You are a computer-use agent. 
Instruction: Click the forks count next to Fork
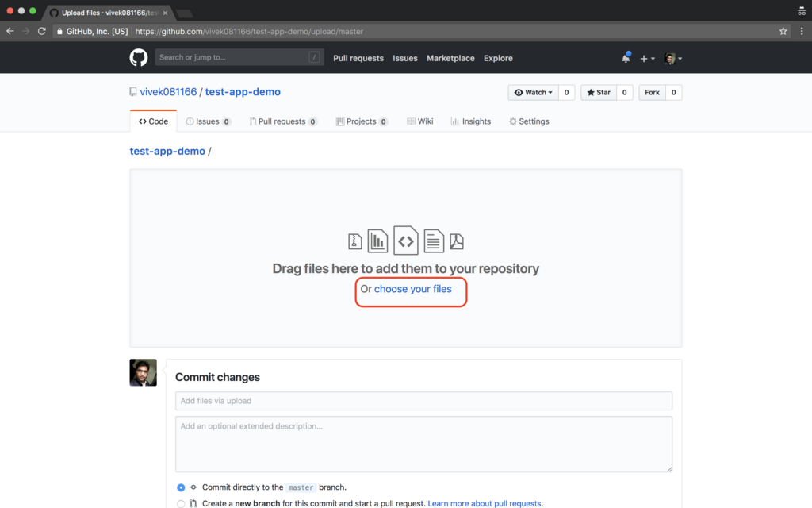click(x=674, y=92)
